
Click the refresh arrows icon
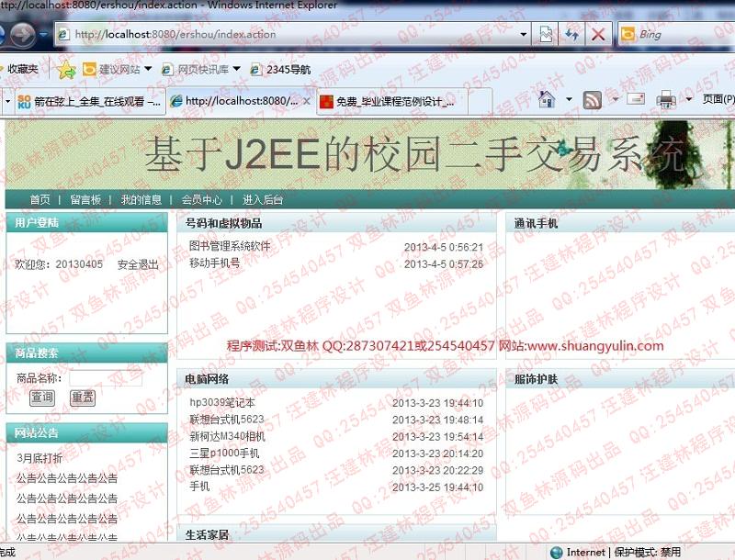pyautogui.click(x=571, y=34)
